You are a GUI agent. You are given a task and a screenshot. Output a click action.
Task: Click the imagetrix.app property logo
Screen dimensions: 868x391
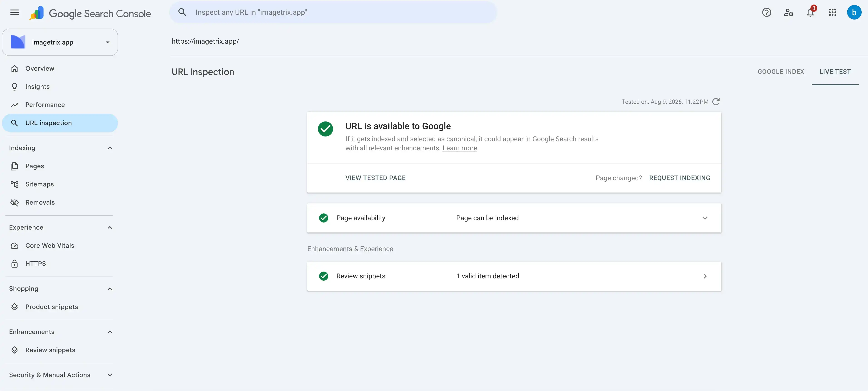point(18,42)
